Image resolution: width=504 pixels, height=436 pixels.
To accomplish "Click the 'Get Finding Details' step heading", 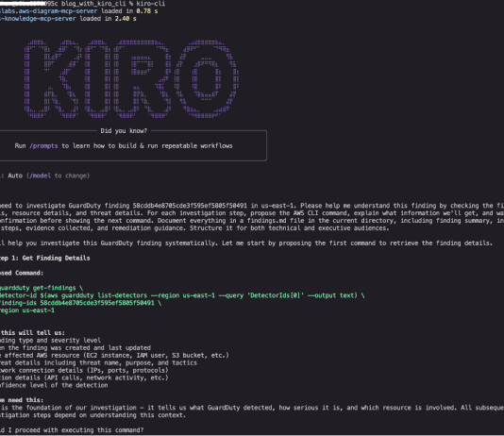I will pyautogui.click(x=56, y=258).
